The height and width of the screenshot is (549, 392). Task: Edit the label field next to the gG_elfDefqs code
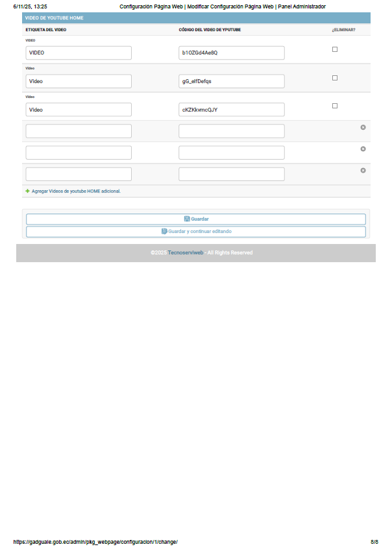pyautogui.click(x=79, y=81)
